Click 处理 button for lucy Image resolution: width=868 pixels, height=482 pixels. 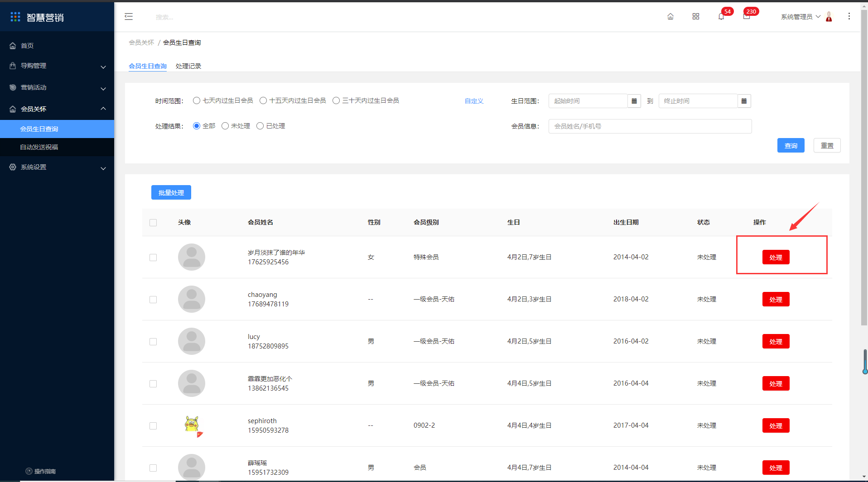pyautogui.click(x=776, y=341)
